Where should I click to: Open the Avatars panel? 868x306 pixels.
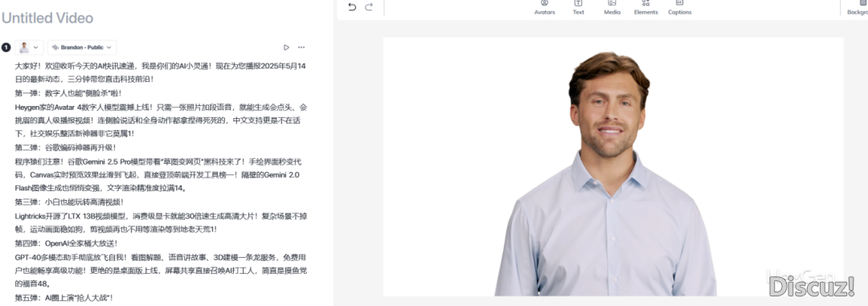(545, 8)
